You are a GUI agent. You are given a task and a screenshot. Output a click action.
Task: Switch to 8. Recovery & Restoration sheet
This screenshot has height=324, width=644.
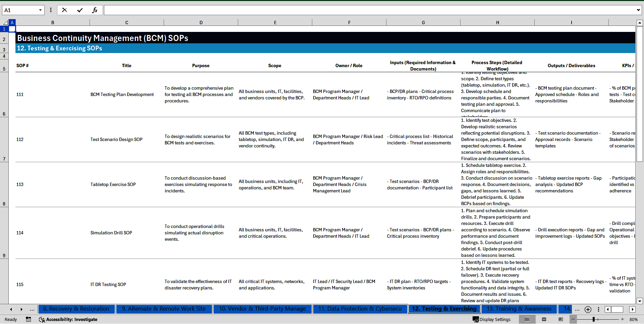tap(76, 309)
